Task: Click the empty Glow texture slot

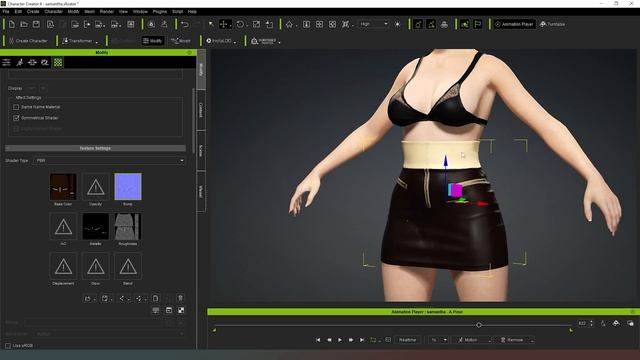Action: (x=96, y=266)
